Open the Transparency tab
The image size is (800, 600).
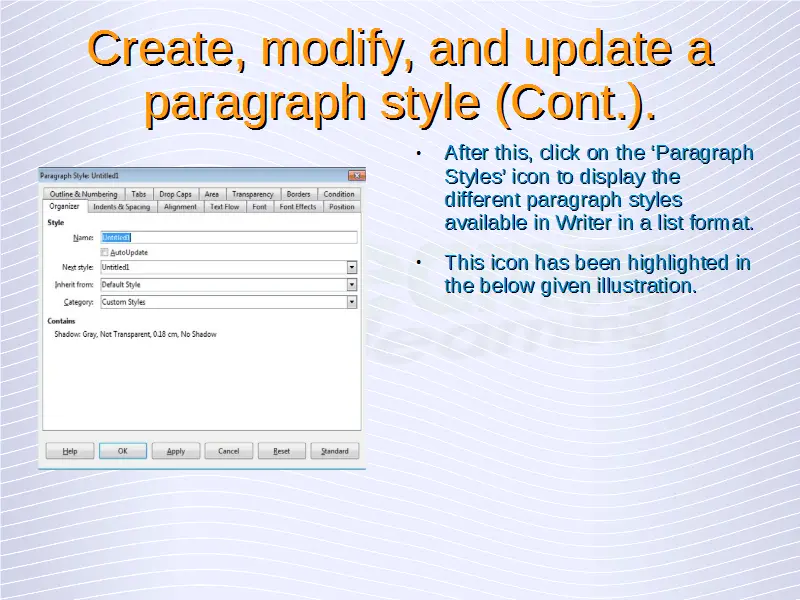tap(252, 194)
